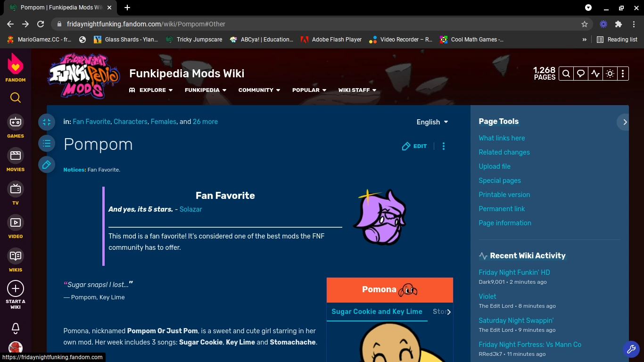Viewport: 644px width, 362px height.
Task: Show the next infobox tab with the arrow
Action: pos(449,312)
